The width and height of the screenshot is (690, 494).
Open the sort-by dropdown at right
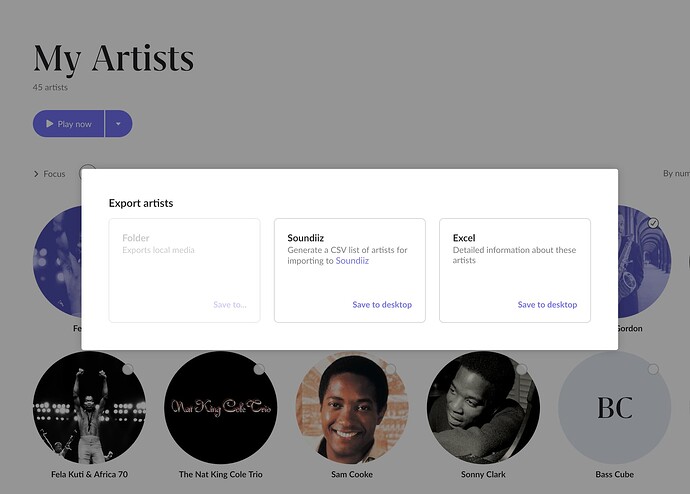[x=674, y=174]
